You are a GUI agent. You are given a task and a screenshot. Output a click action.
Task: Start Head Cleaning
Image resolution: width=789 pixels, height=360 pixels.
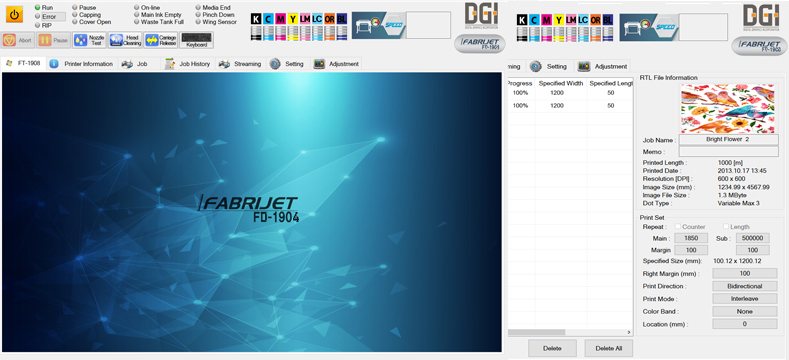point(125,40)
